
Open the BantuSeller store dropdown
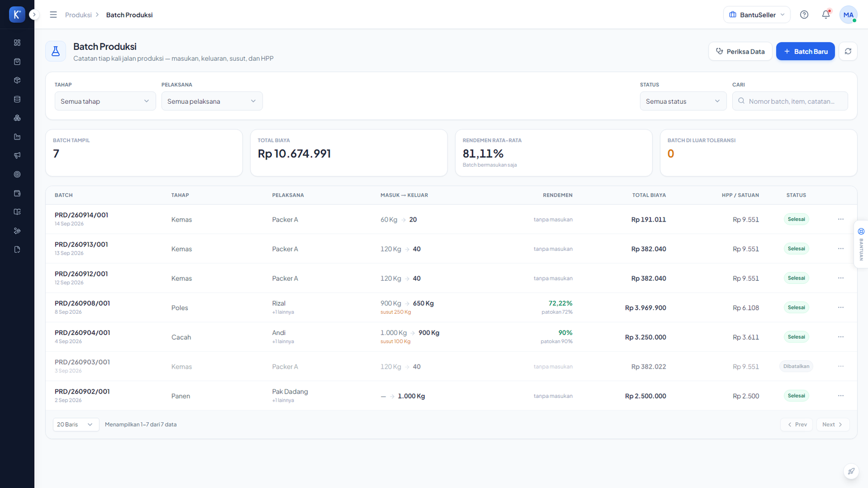(x=756, y=15)
